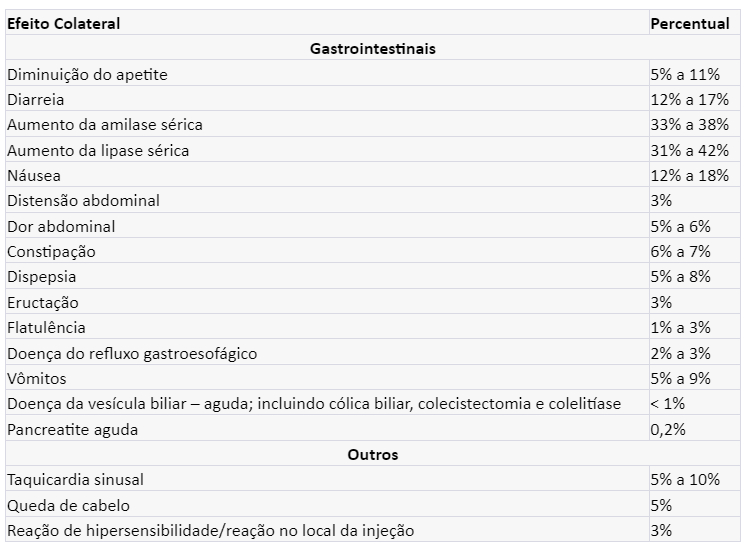Image resolution: width=749 pixels, height=545 pixels.
Task: Click the 'Percentual' column header
Action: coord(690,23)
